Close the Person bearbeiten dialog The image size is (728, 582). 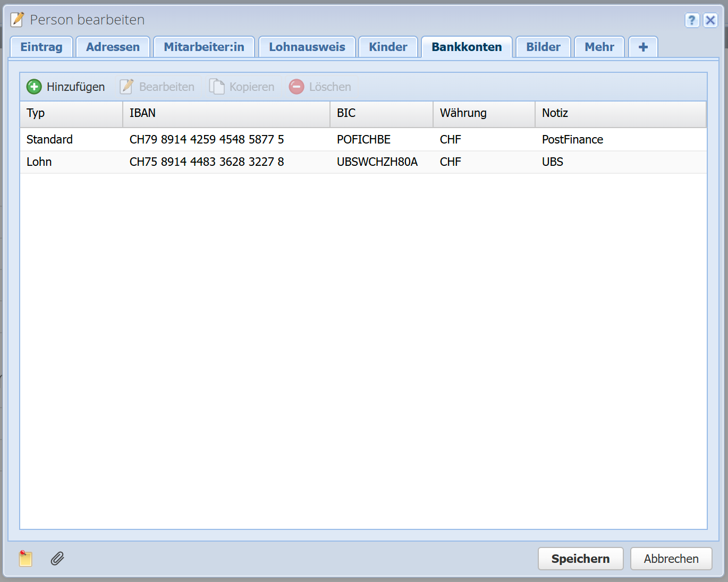(710, 20)
